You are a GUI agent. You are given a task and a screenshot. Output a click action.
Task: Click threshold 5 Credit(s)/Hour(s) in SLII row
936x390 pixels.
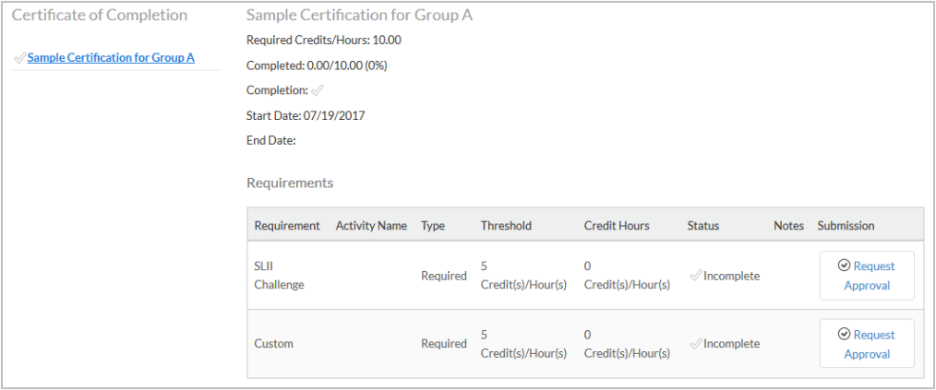click(x=524, y=275)
